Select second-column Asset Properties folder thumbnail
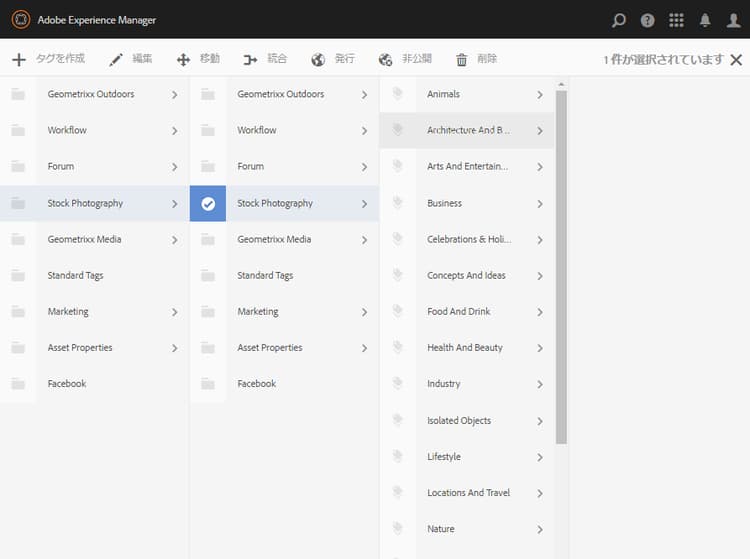The width and height of the screenshot is (750, 559). click(x=208, y=348)
